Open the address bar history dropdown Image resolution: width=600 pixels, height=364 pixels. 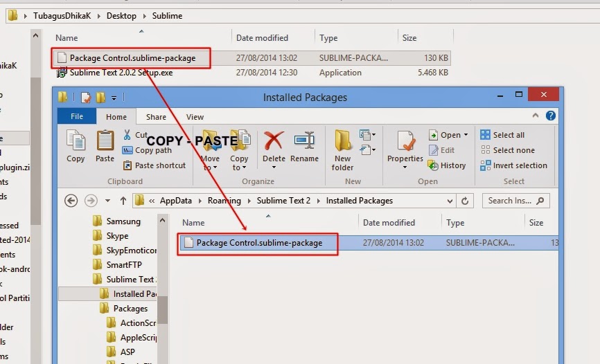pos(450,201)
